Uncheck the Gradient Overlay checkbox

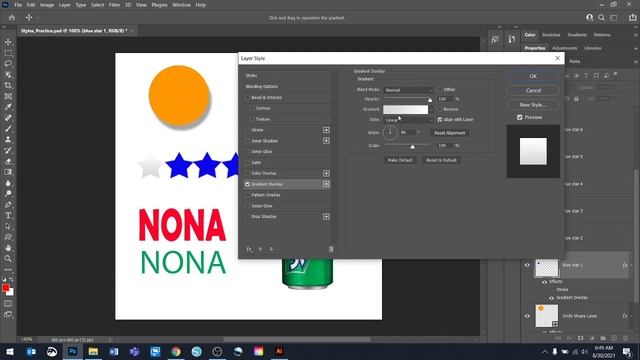247,184
